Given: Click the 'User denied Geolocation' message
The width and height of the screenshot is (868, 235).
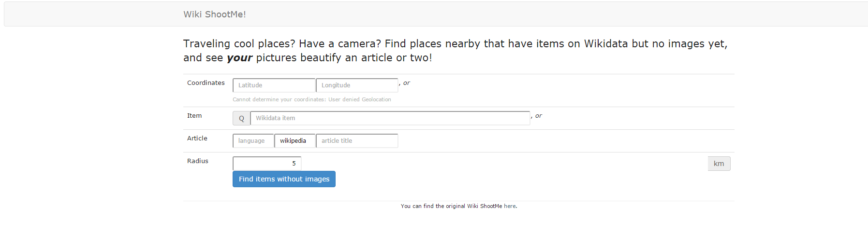Looking at the screenshot, I should [x=359, y=99].
